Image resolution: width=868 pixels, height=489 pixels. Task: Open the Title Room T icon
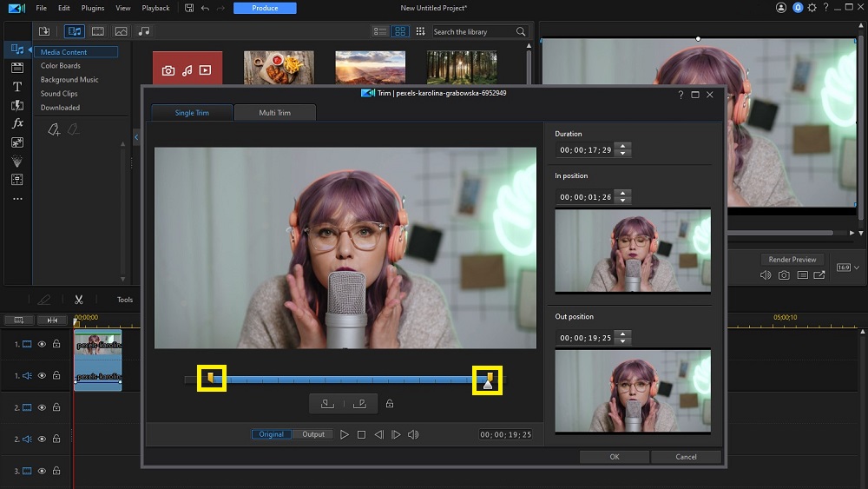point(17,86)
